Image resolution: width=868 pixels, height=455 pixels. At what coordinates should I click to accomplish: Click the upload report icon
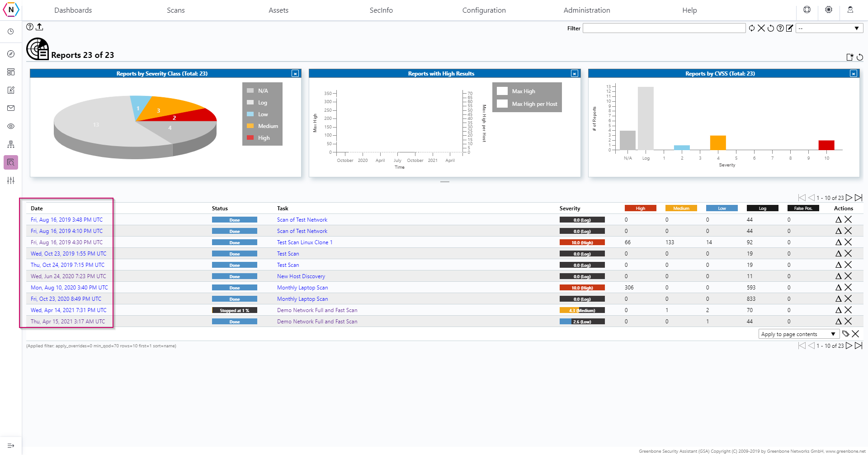pyautogui.click(x=39, y=27)
